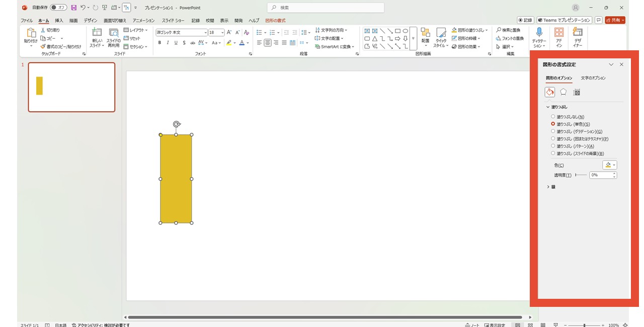The height and width of the screenshot is (327, 644).
Task: Center-align the text
Action: (268, 43)
